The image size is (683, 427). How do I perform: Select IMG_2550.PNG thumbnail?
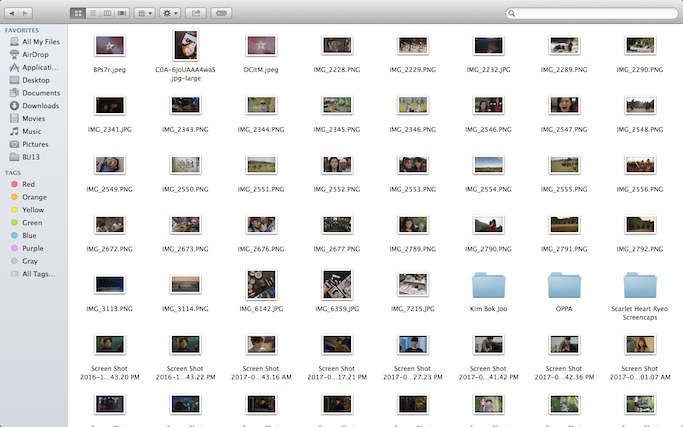pyautogui.click(x=186, y=165)
